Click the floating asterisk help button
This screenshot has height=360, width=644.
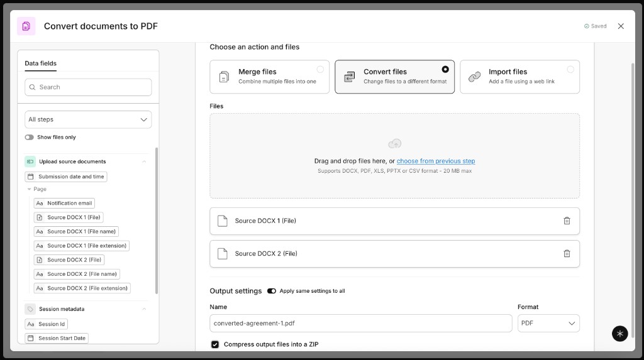(619, 334)
